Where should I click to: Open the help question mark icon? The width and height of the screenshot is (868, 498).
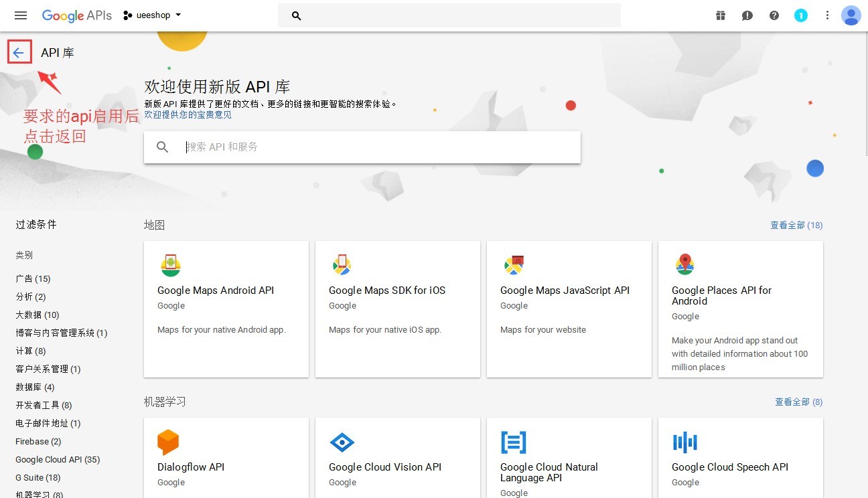pos(774,15)
